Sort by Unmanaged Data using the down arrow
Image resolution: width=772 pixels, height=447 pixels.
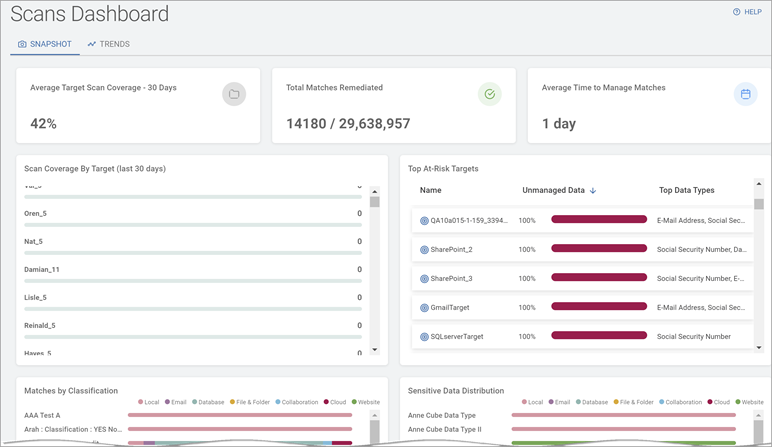592,190
